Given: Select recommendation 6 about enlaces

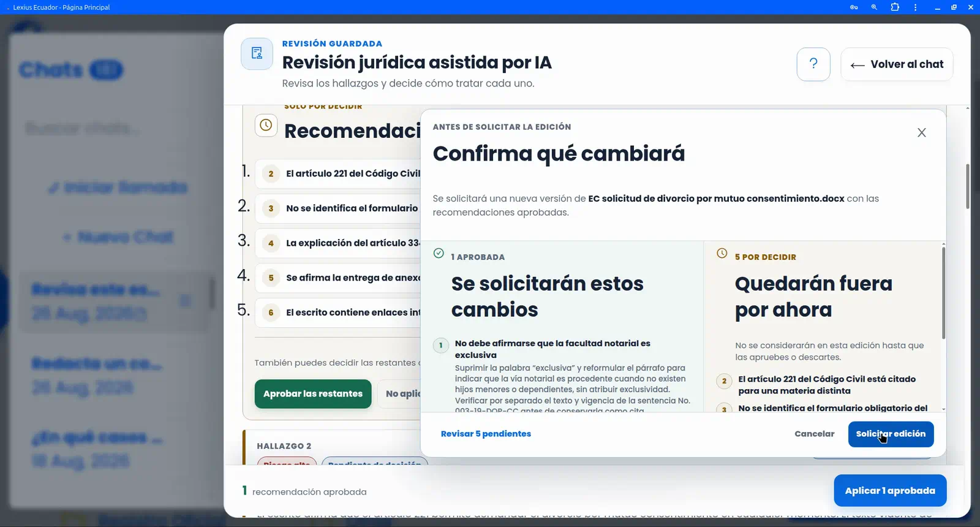Looking at the screenshot, I should click(x=337, y=313).
